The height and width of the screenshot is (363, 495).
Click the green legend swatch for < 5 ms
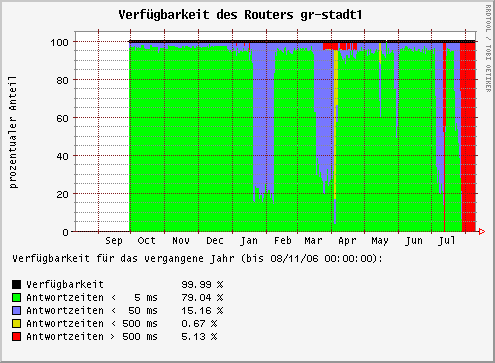click(x=16, y=297)
